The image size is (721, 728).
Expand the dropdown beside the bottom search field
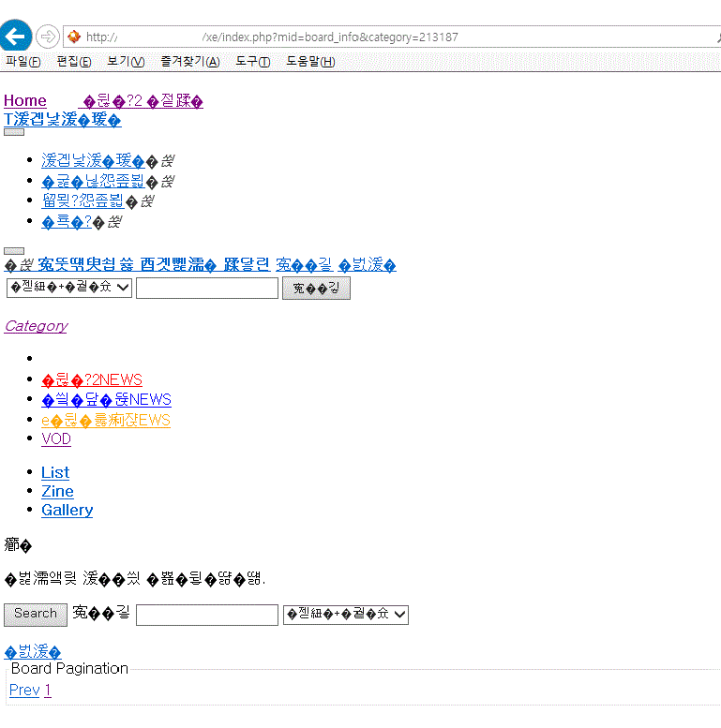pos(346,615)
